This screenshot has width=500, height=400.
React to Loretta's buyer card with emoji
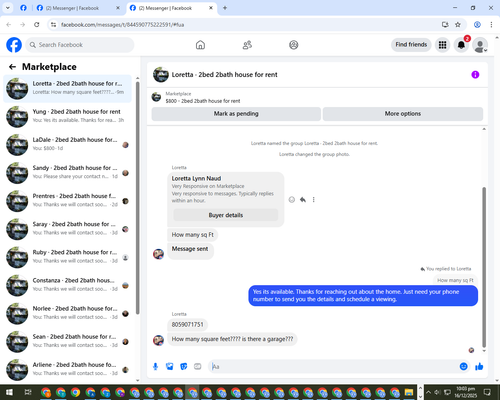(x=292, y=200)
